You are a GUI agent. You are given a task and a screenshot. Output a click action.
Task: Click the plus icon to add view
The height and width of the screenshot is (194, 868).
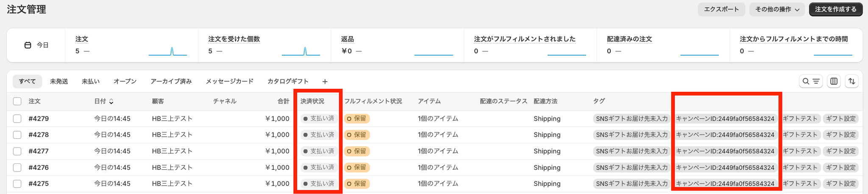point(325,82)
